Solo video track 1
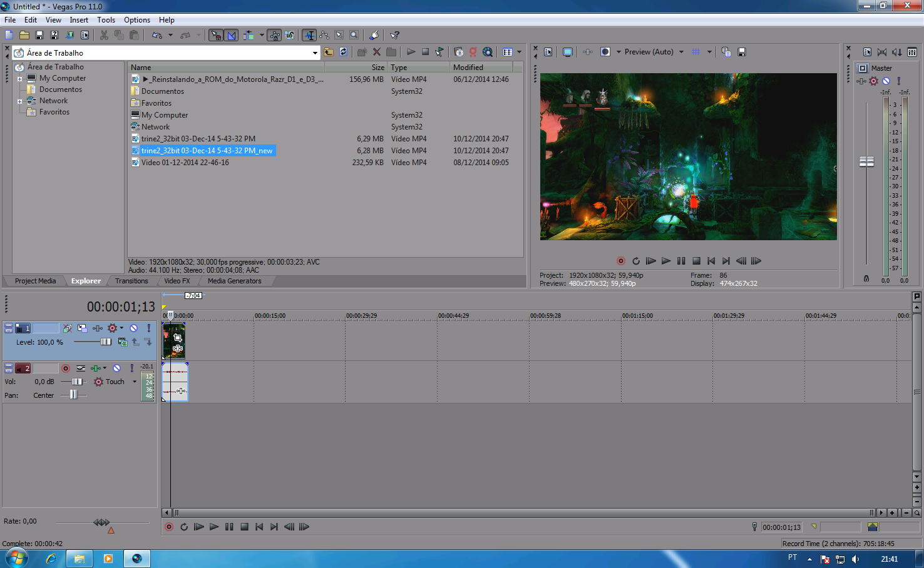 (x=148, y=328)
